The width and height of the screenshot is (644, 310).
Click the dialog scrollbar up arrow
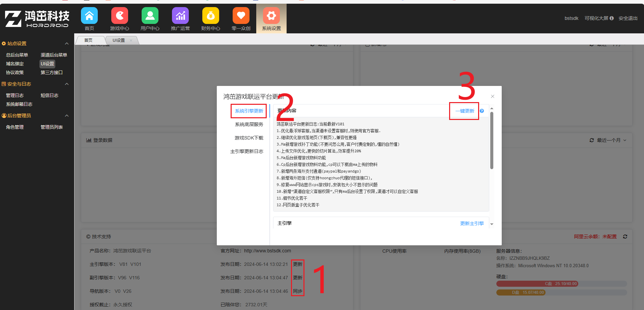(492, 108)
